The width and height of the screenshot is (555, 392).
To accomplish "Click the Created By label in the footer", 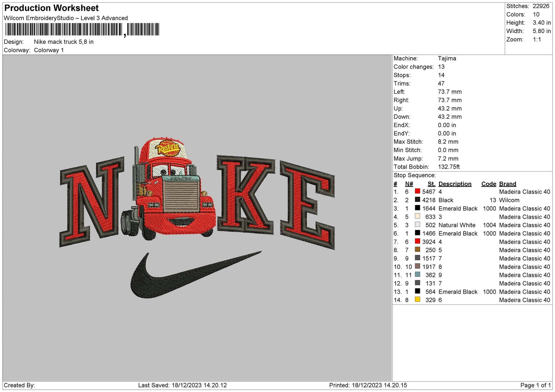I will (x=19, y=385).
